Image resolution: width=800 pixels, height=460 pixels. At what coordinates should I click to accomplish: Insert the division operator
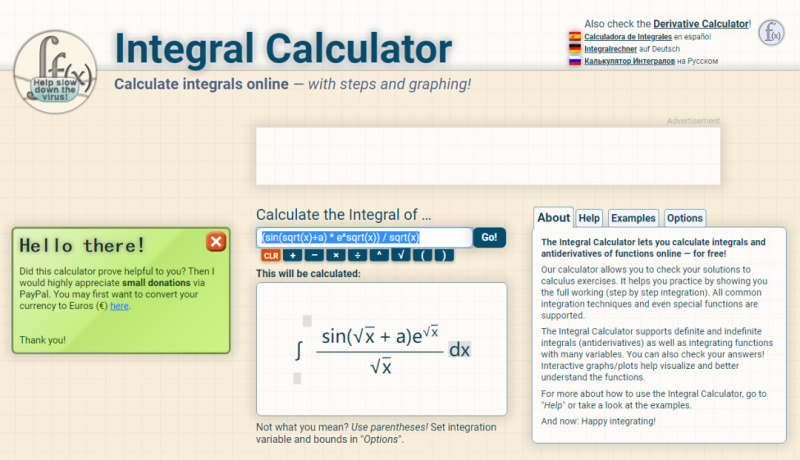point(358,255)
